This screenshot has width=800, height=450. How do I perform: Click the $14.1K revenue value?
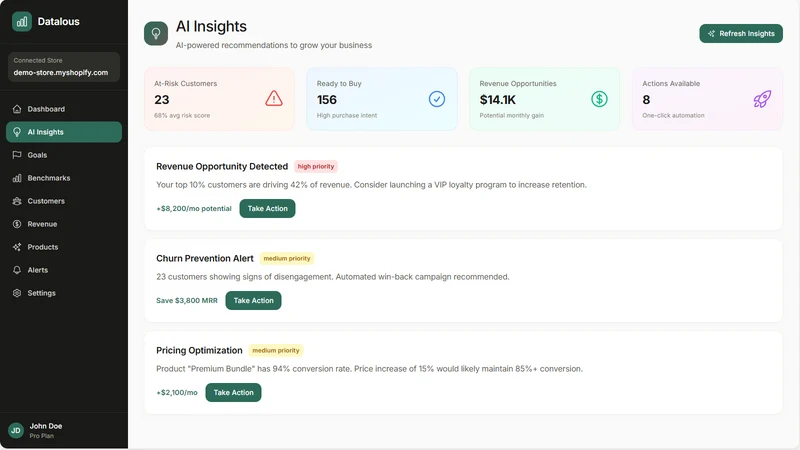(x=497, y=99)
